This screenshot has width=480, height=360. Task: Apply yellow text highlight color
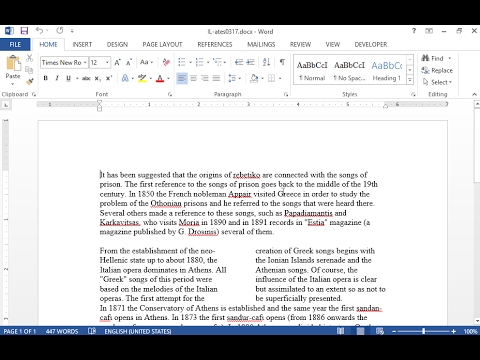click(142, 78)
